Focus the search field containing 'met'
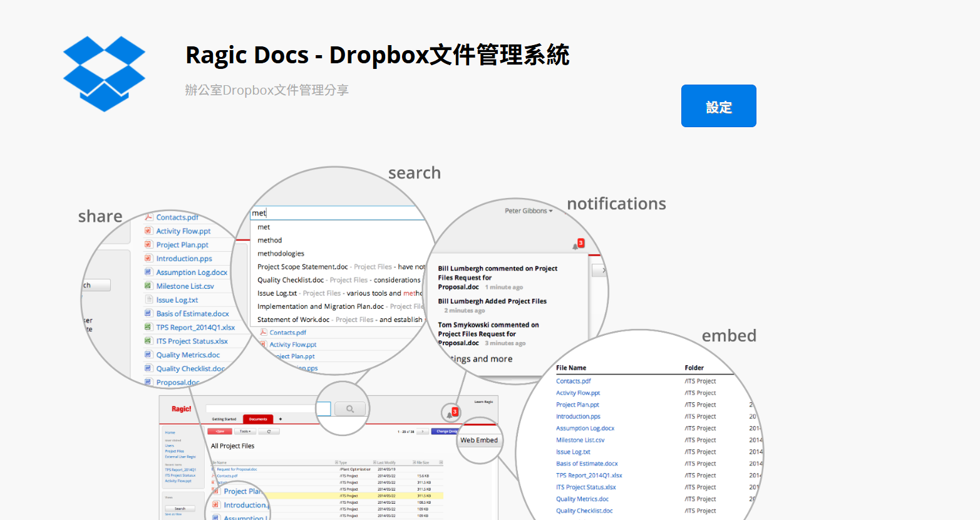This screenshot has height=520, width=980. click(338, 213)
